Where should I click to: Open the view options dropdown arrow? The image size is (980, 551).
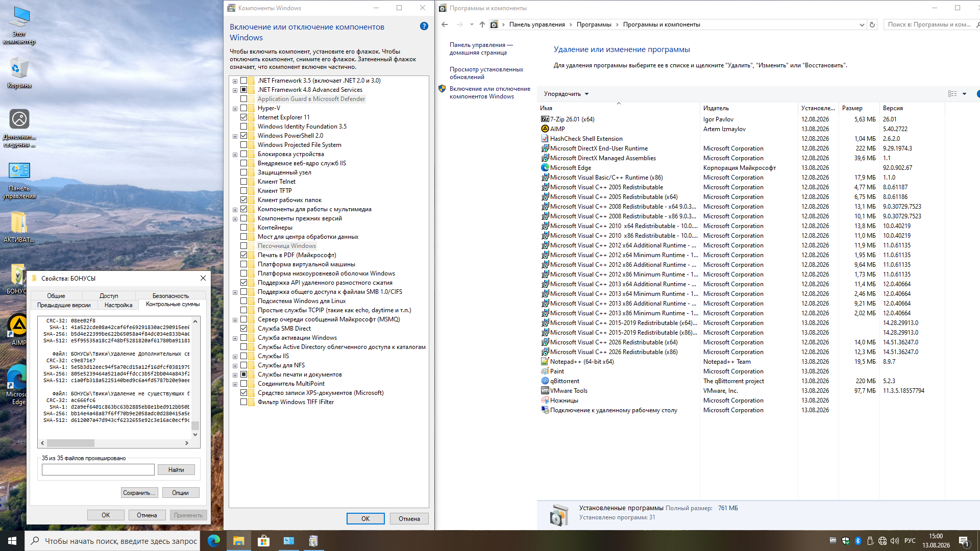tap(964, 94)
